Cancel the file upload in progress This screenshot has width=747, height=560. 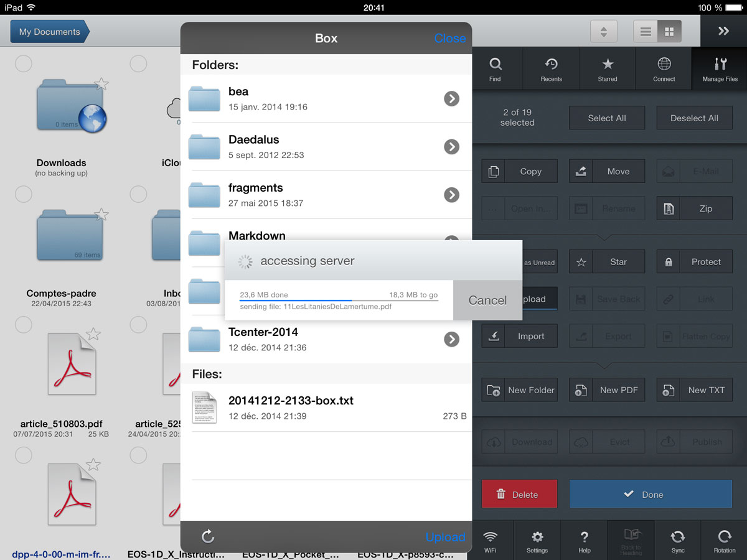487,301
